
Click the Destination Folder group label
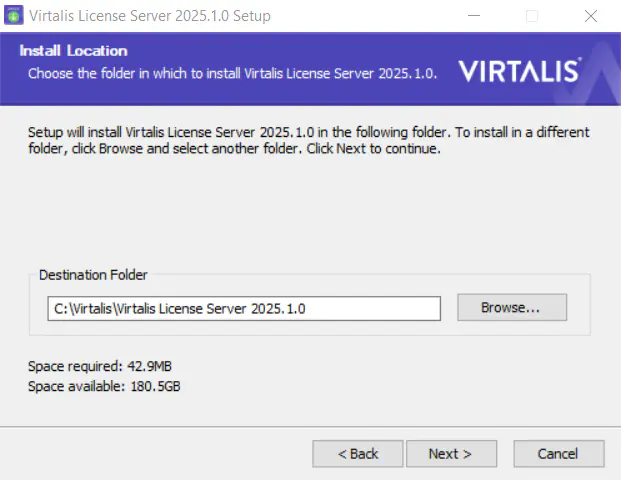coord(93,275)
